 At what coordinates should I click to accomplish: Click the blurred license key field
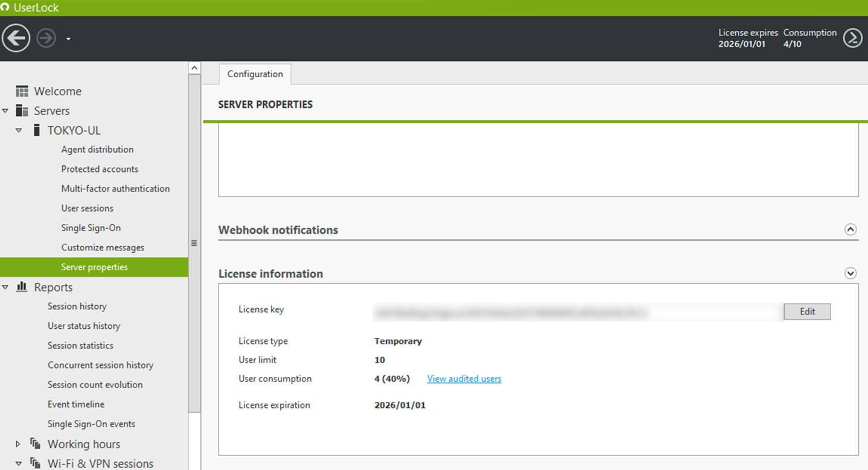(x=578, y=312)
